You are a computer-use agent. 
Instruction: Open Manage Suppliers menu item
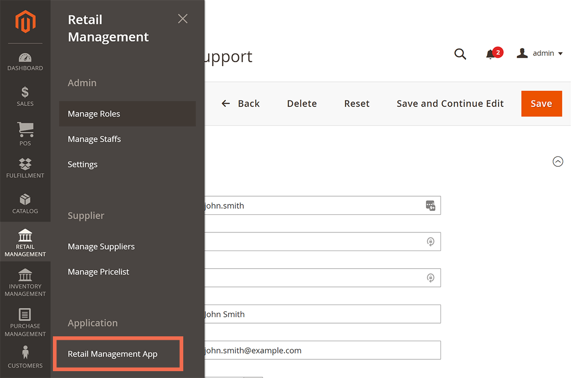(x=101, y=247)
